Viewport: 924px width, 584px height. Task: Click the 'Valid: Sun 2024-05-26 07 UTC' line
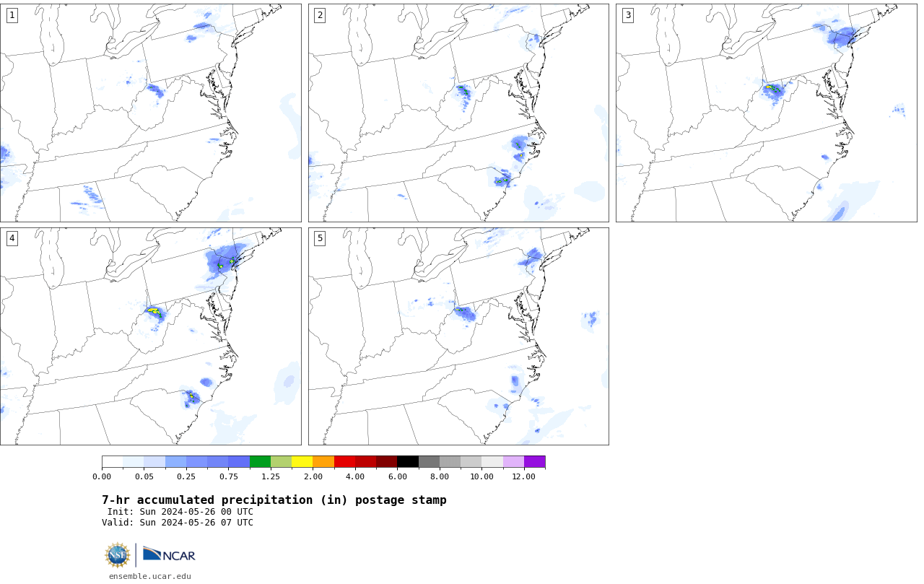pos(178,523)
